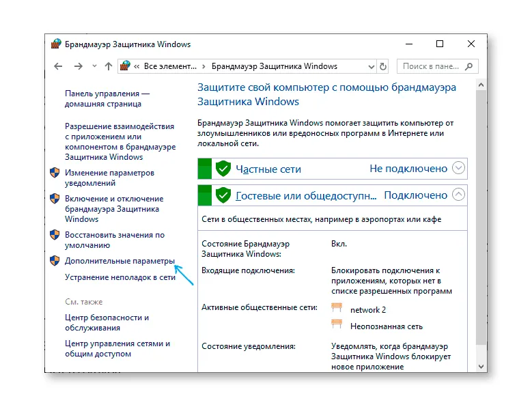Open Разрешение взаимодействия с приложением link

tap(120, 141)
